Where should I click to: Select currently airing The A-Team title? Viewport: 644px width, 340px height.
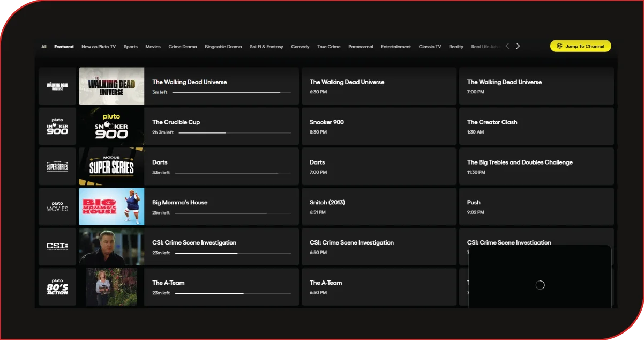click(168, 283)
